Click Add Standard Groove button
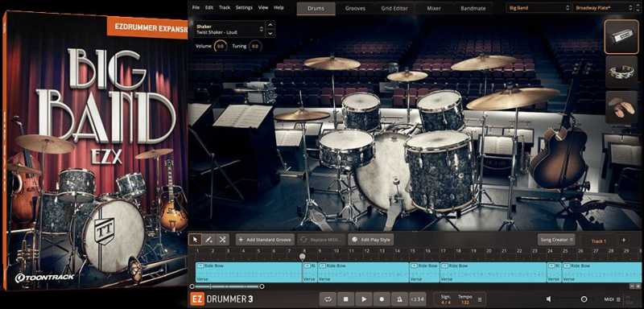The image size is (644, 309). [x=266, y=239]
